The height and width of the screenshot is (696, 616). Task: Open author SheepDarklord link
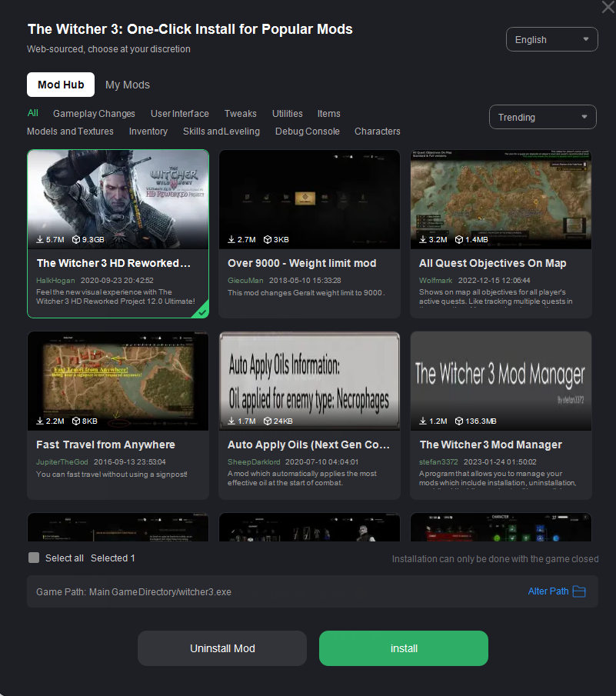click(x=254, y=462)
